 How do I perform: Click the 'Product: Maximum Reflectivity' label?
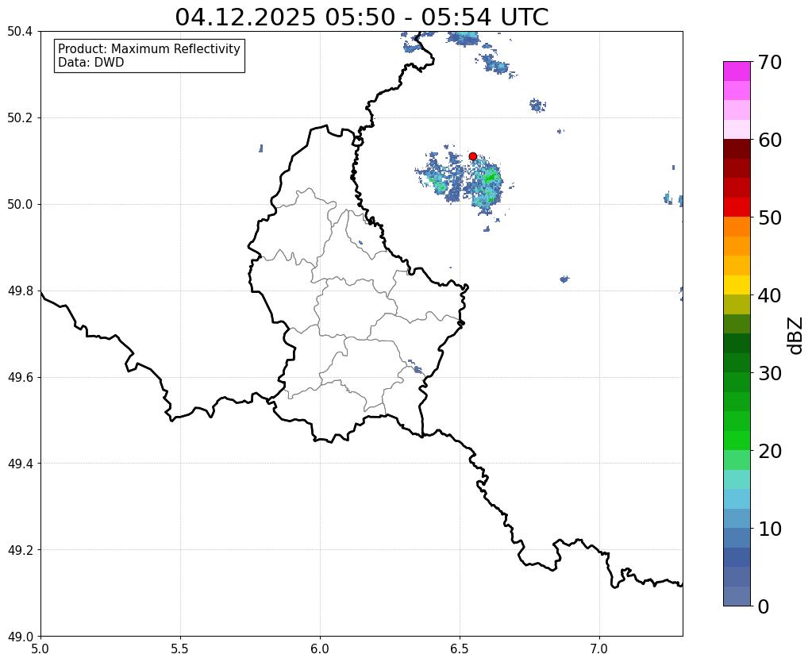click(x=149, y=48)
